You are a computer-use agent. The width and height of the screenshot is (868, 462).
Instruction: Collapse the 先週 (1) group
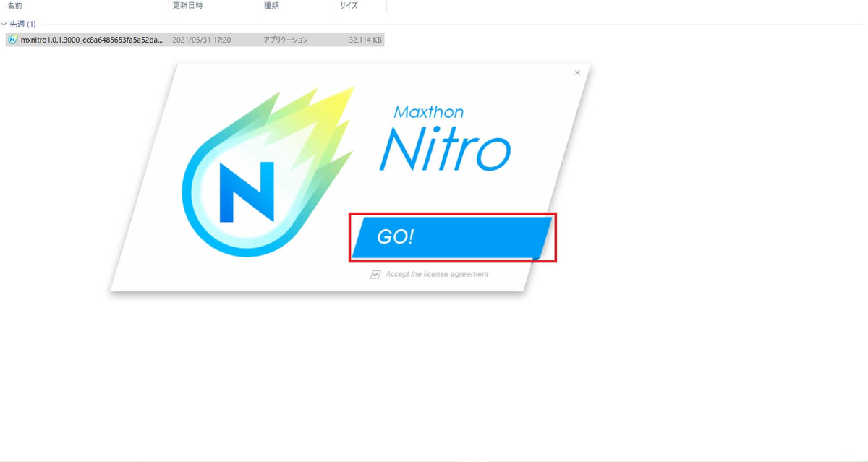(4, 24)
